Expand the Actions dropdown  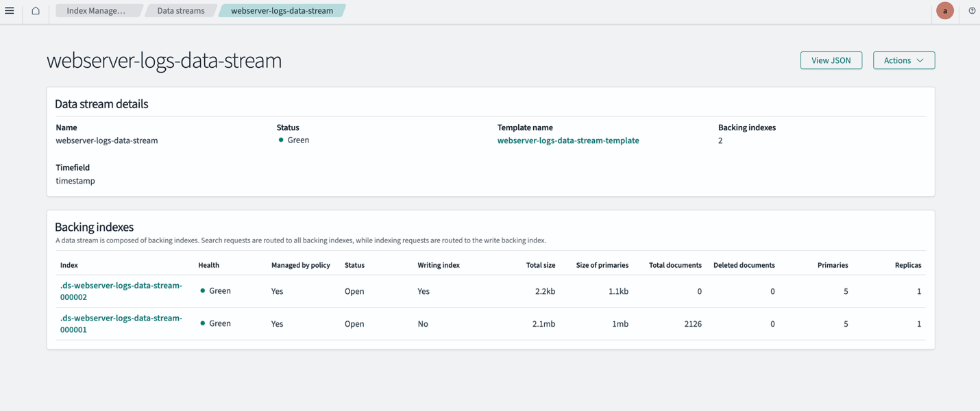pos(904,60)
